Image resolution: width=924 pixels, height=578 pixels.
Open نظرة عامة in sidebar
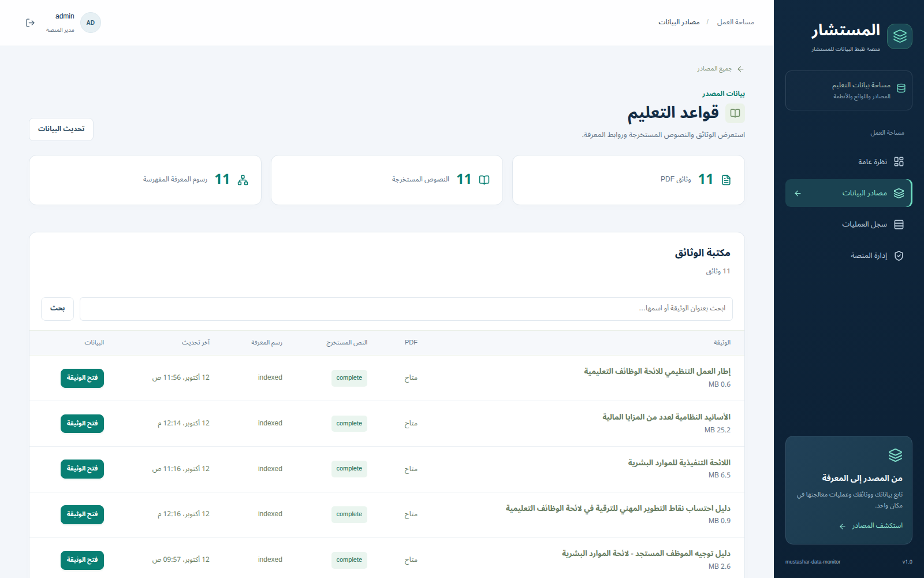(x=849, y=162)
